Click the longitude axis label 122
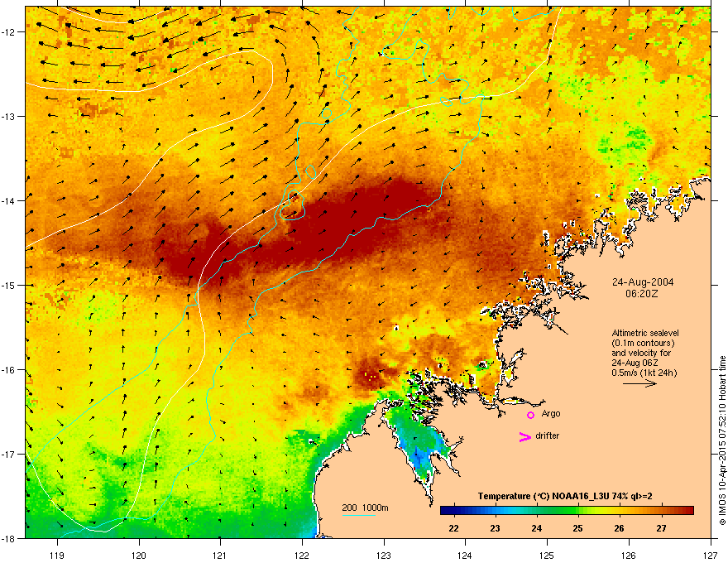The width and height of the screenshot is (728, 563). pos(302,555)
